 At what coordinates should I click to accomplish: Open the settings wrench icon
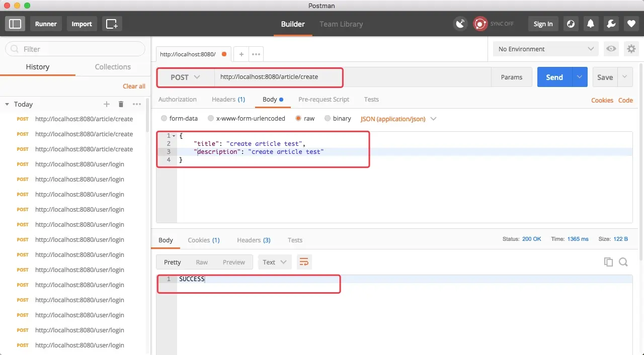(x=611, y=24)
